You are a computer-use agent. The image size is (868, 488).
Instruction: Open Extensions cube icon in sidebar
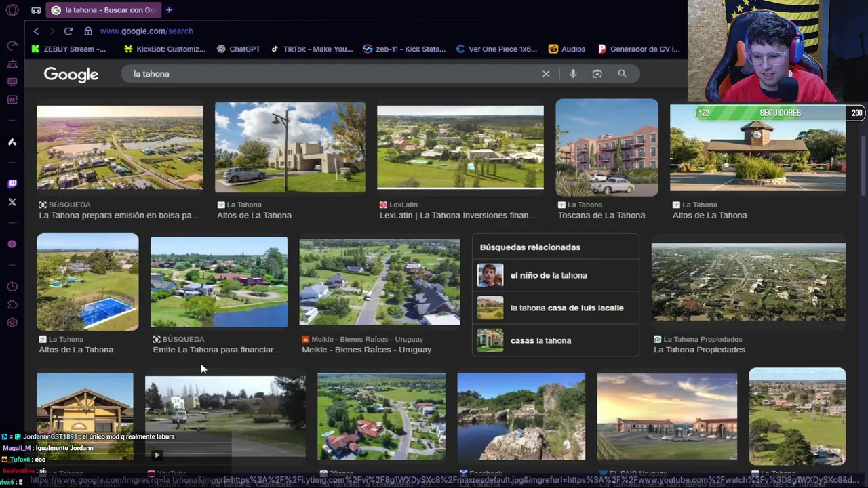click(12, 304)
